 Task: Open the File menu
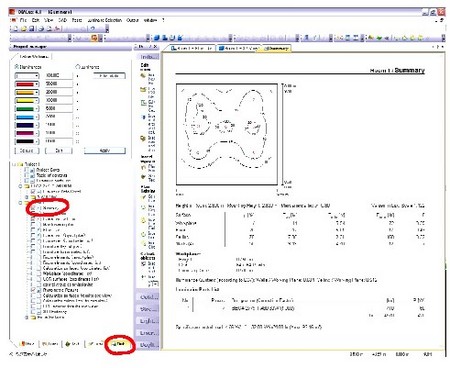(x=23, y=20)
